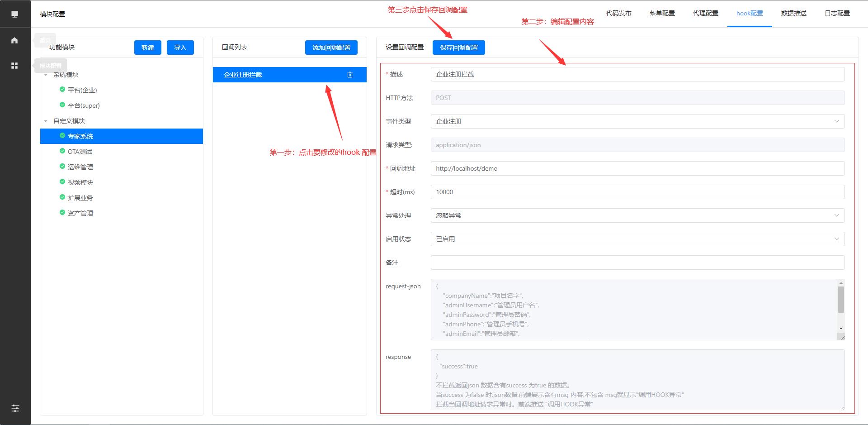The height and width of the screenshot is (425, 868).
Task: Open the 事件类型 dropdown
Action: pyautogui.click(x=637, y=121)
